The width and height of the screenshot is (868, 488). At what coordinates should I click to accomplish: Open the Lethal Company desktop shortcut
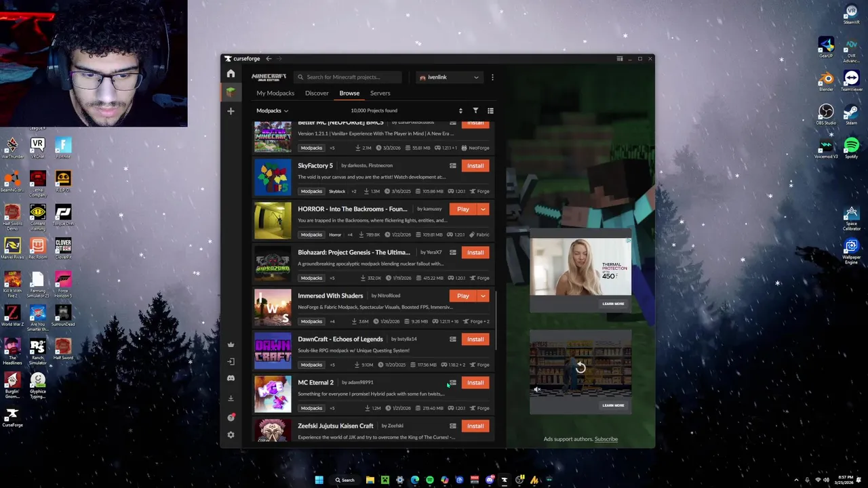click(37, 182)
